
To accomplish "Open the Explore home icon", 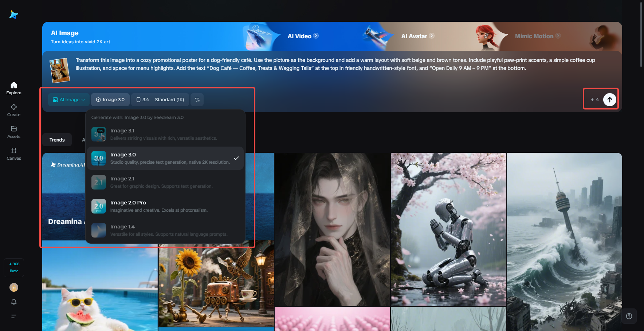I will 14,88.
